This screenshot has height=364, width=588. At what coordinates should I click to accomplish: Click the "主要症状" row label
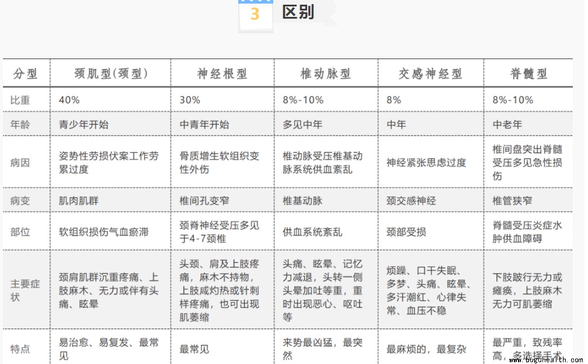pyautogui.click(x=25, y=290)
